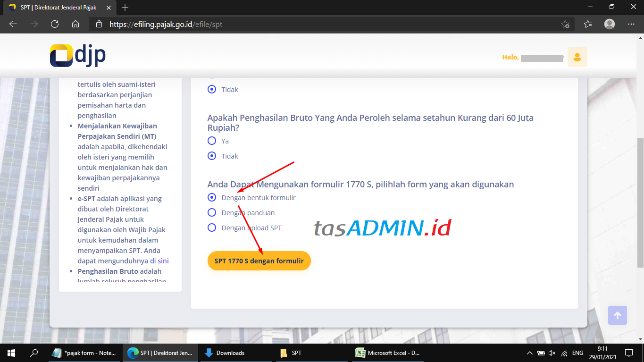Viewport: 644px width, 362px height.
Task: Click the 'di sini' download link
Action: pos(160,261)
